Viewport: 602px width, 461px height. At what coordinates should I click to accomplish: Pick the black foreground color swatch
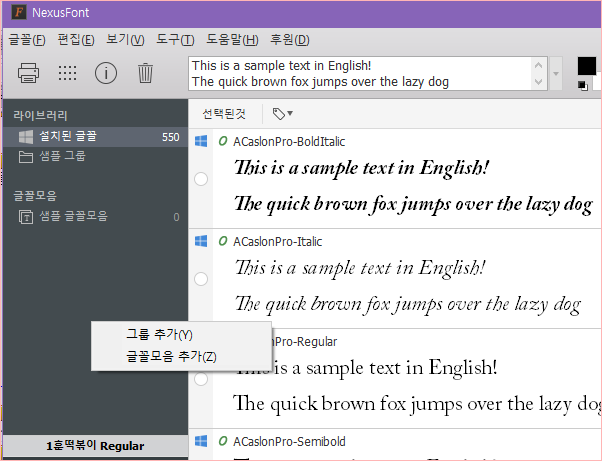pyautogui.click(x=587, y=66)
